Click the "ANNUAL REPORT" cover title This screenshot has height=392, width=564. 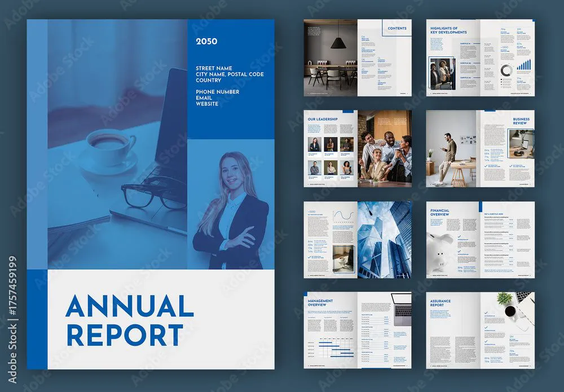tap(130, 320)
